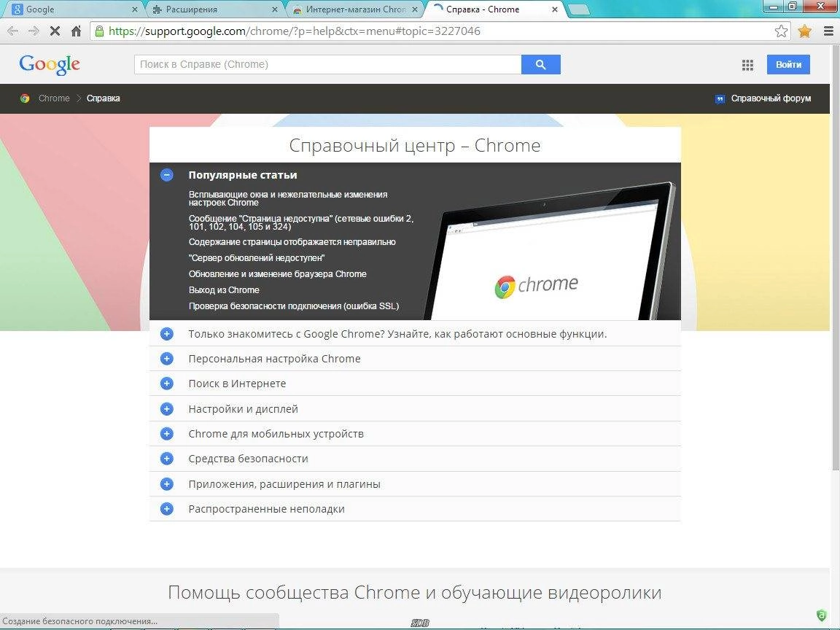Click the address bar URL

[x=294, y=31]
